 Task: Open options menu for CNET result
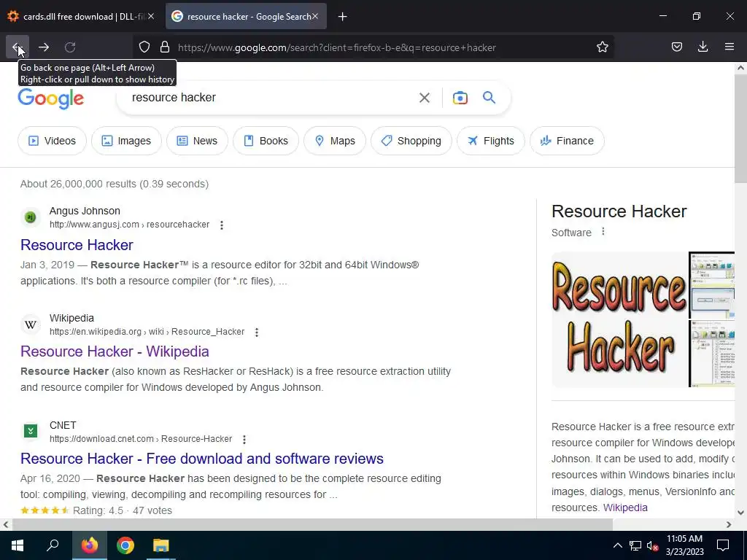pyautogui.click(x=244, y=439)
